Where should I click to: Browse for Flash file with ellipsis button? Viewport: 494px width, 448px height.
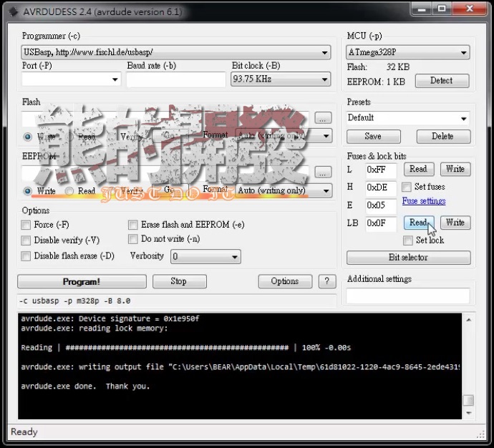[323, 118]
